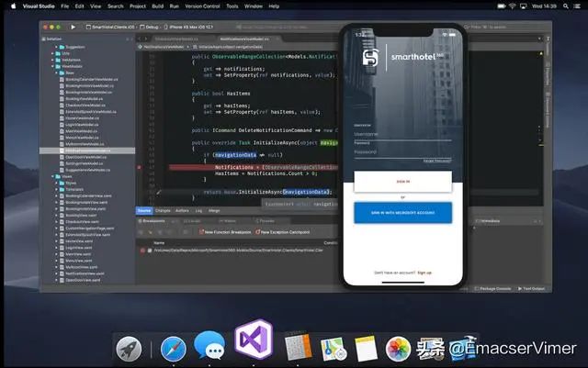Open Maps app in the dock

tap(331, 349)
